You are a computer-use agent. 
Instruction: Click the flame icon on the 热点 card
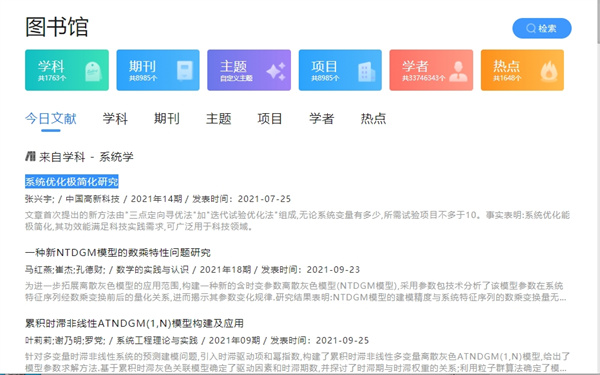[x=549, y=71]
